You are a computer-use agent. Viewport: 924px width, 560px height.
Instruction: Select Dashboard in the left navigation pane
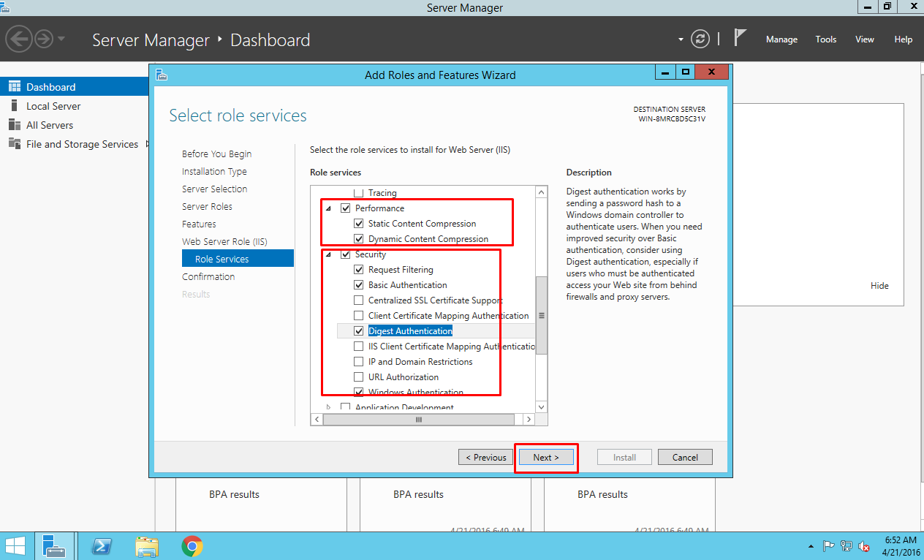(x=75, y=87)
